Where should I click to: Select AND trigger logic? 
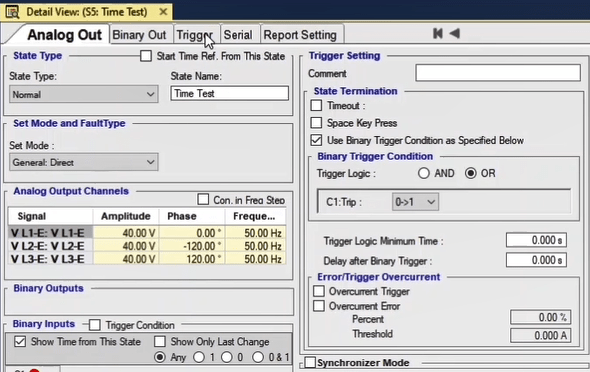tap(424, 173)
